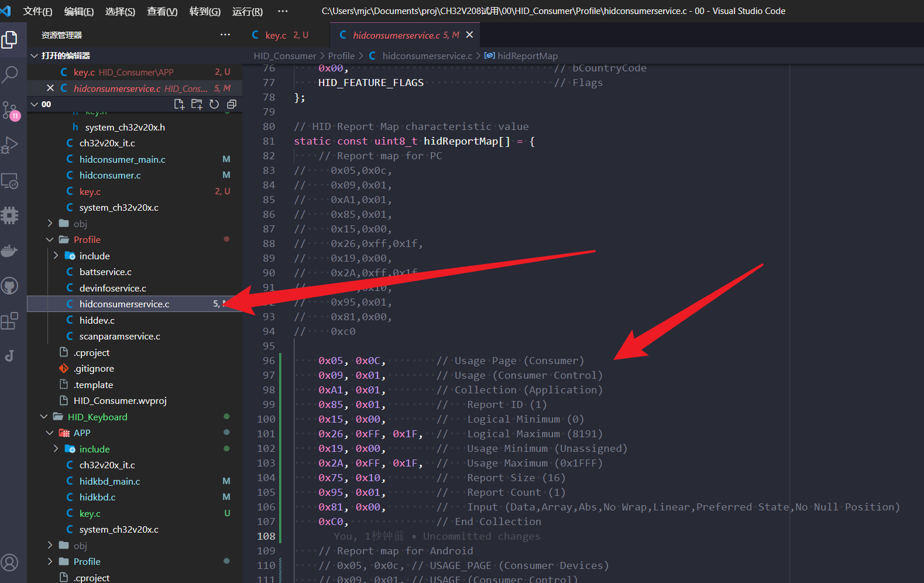
Task: Open the menu bar overflow ellipsis
Action: coord(283,11)
